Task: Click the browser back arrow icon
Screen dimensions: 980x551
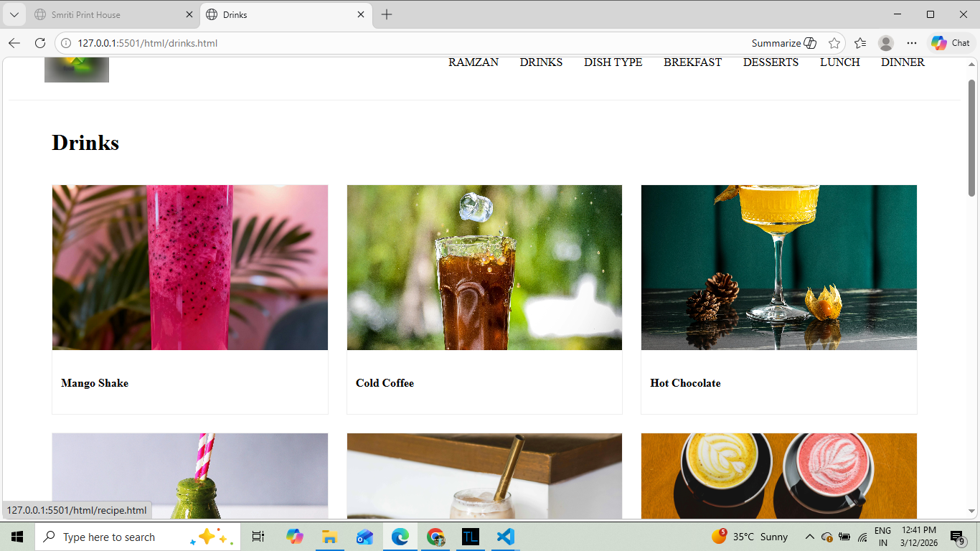Action: pos(14,43)
